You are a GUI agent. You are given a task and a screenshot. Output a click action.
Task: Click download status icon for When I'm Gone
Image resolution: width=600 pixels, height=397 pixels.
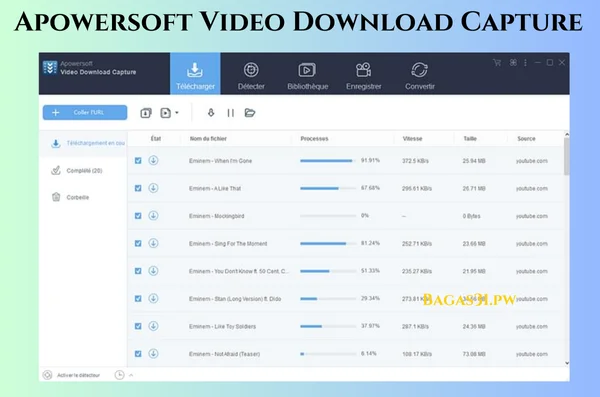[x=153, y=160]
